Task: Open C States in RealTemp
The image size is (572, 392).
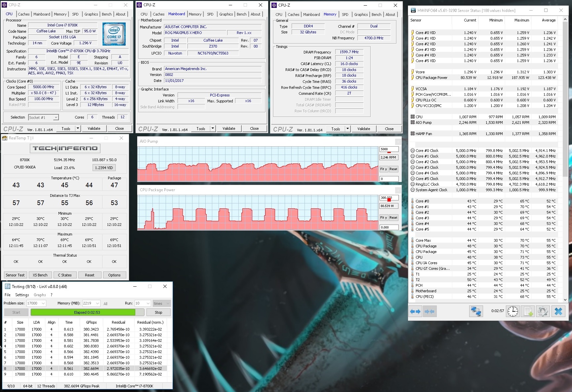Action: (x=65, y=275)
